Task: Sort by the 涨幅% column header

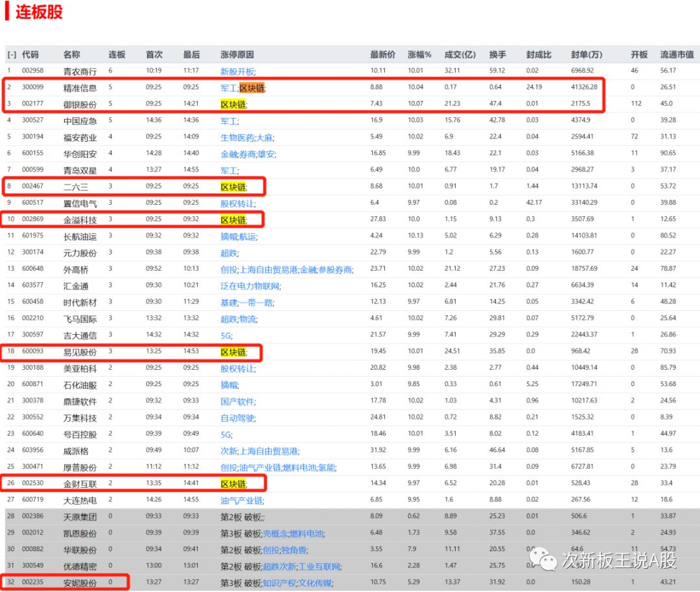Action: [x=419, y=55]
